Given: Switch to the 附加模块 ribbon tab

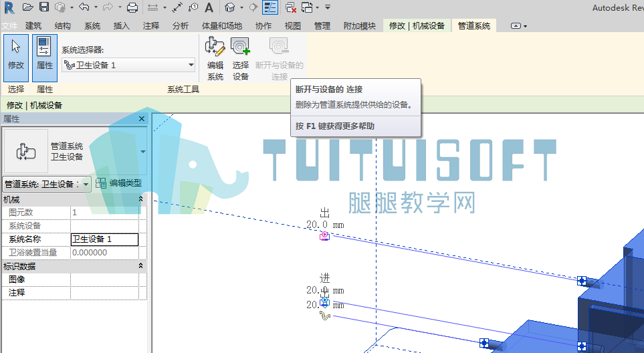Looking at the screenshot, I should pos(359,26).
